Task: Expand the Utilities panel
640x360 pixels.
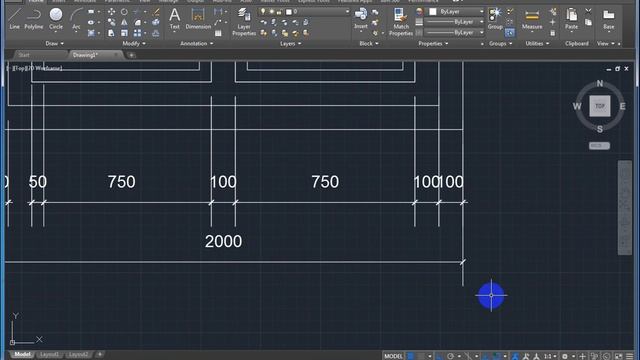Action: tap(537, 43)
